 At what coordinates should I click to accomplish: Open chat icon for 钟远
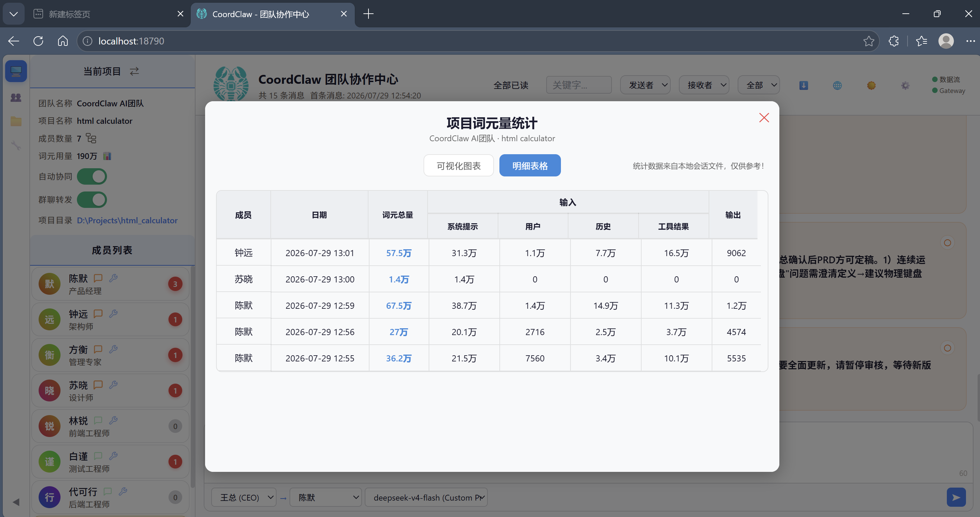98,314
